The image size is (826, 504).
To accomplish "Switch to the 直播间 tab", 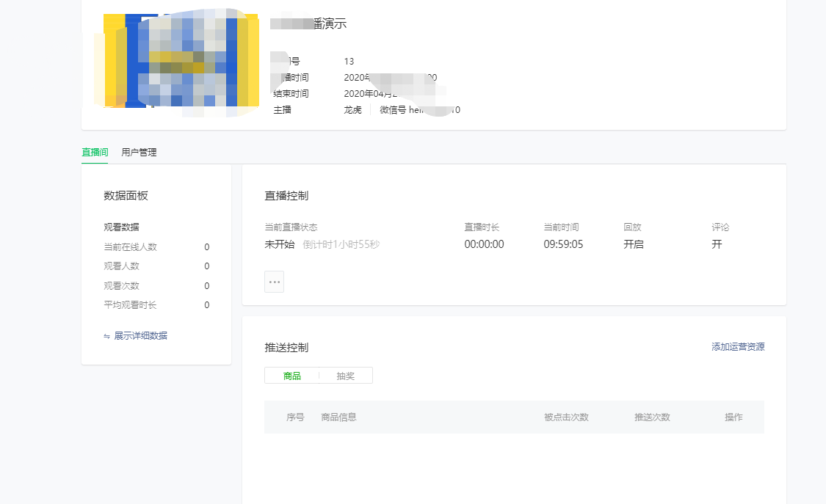I will point(95,152).
